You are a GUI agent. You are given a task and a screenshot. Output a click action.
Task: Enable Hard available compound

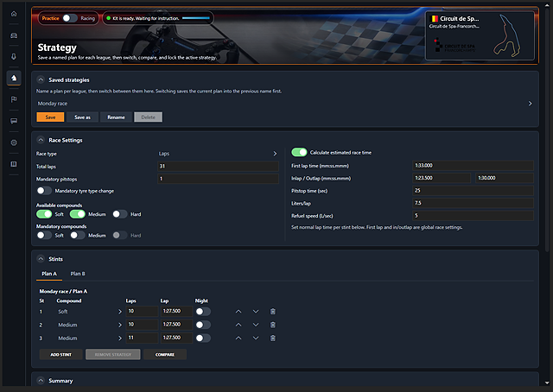coord(120,214)
